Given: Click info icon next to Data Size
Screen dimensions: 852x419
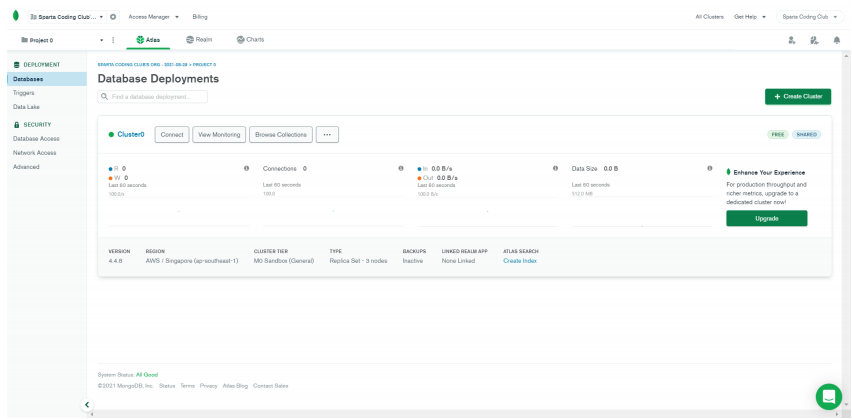Looking at the screenshot, I should [710, 168].
